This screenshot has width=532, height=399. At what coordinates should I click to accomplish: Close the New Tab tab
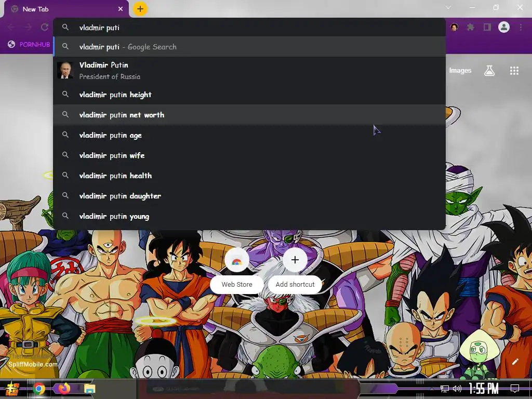click(121, 9)
